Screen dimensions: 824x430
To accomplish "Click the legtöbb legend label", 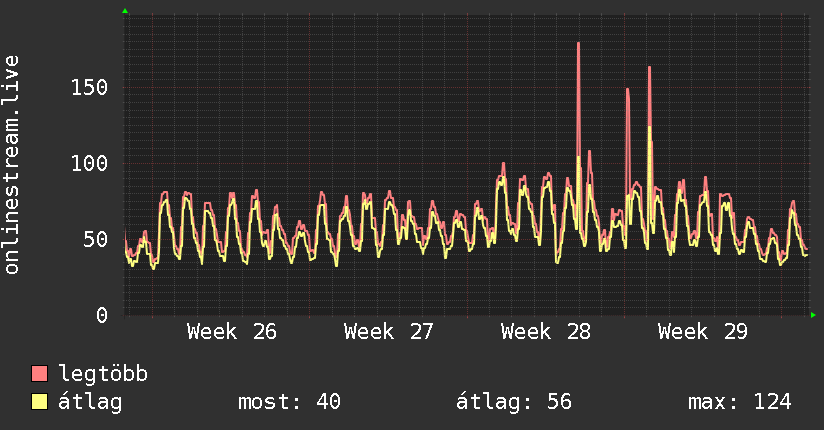I will (x=103, y=374).
